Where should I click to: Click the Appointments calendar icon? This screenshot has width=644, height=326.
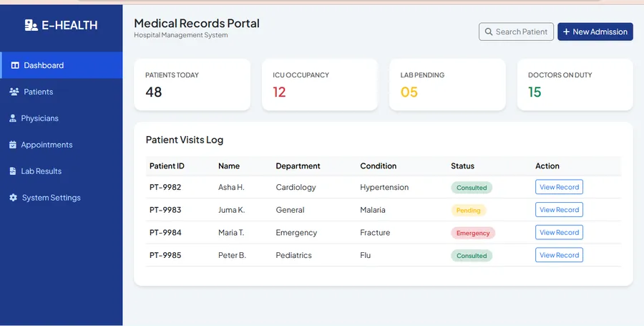click(x=13, y=145)
